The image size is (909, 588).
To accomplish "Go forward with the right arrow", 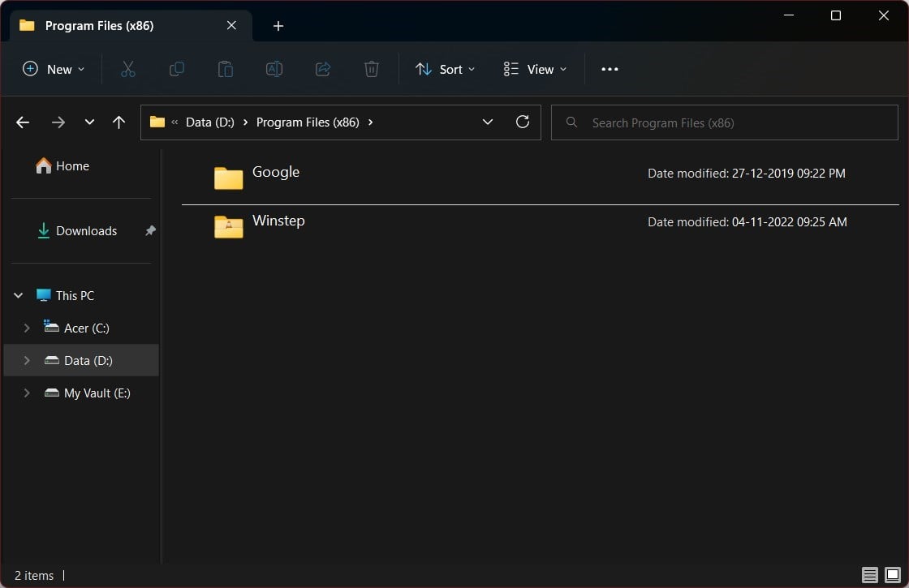I will [58, 122].
